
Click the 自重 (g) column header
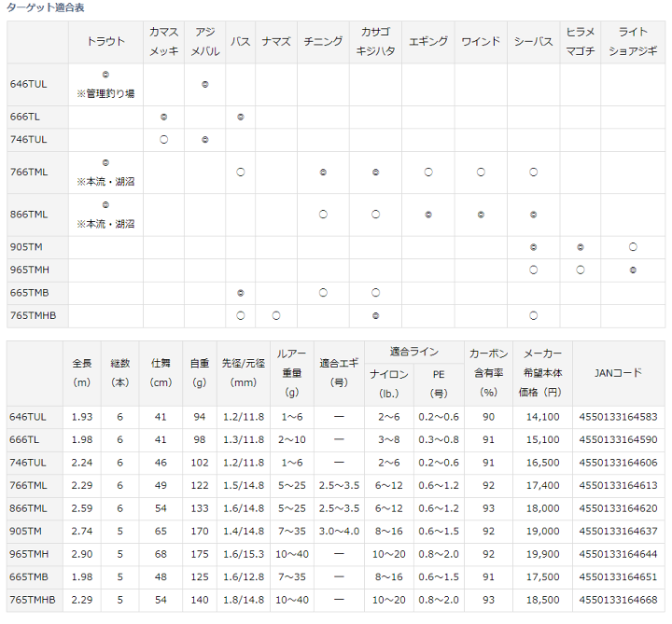pyautogui.click(x=200, y=373)
